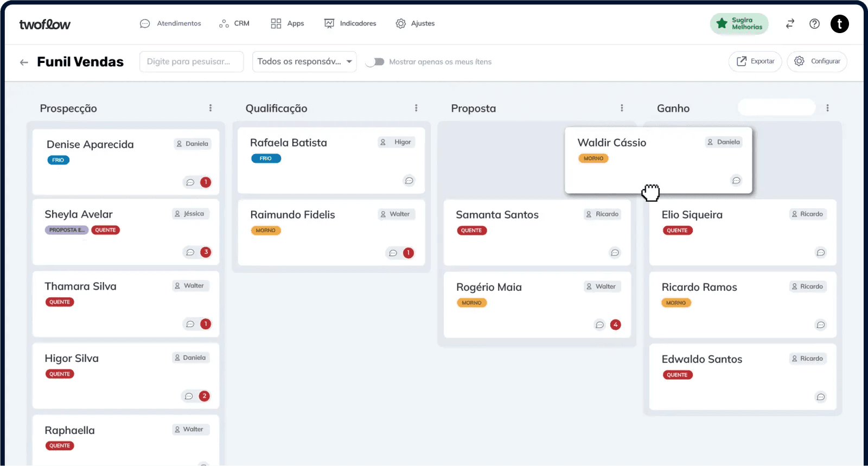
Task: Click the chat icon on Rogério Maia card
Action: 599,325
